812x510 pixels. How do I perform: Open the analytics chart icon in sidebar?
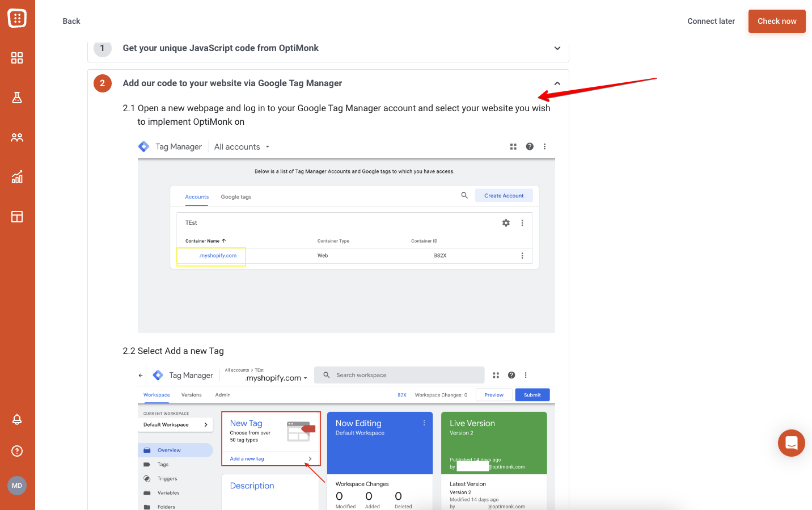[x=17, y=177]
